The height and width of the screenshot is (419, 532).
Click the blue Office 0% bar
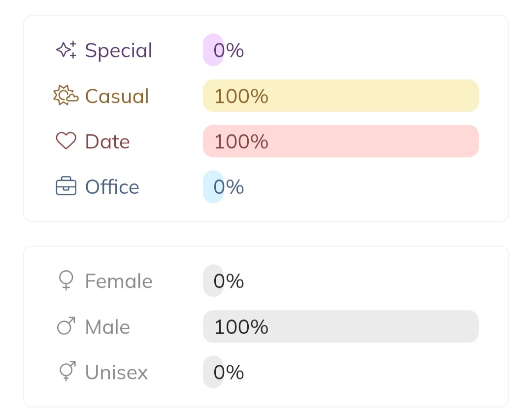click(213, 187)
